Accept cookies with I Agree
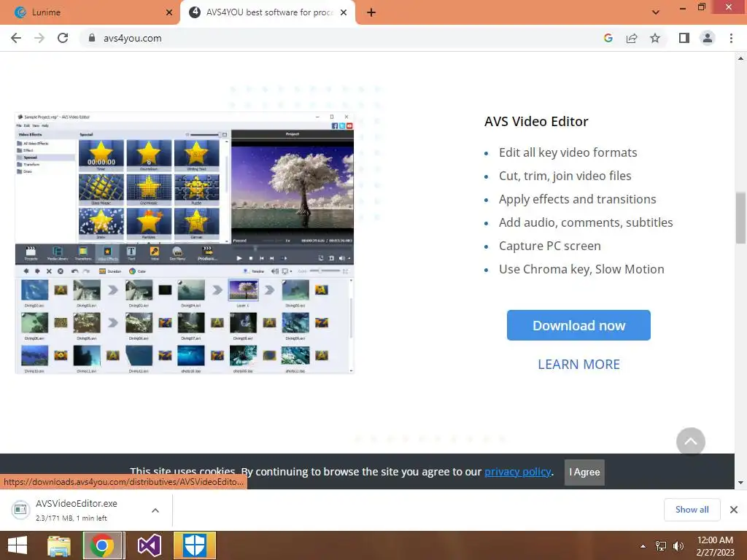Image resolution: width=747 pixels, height=560 pixels. (584, 472)
